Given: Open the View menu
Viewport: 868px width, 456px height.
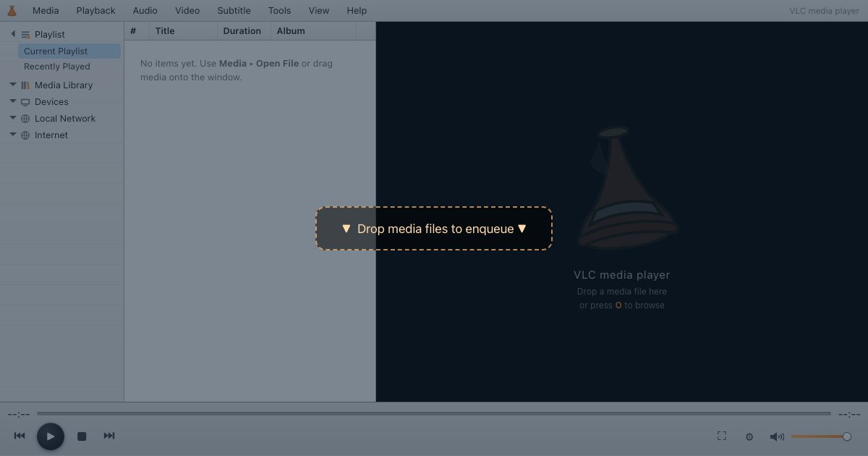Looking at the screenshot, I should coord(319,10).
